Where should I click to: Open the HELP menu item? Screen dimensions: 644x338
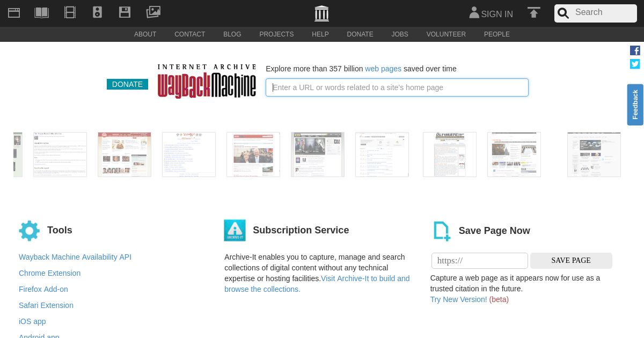[x=320, y=34]
